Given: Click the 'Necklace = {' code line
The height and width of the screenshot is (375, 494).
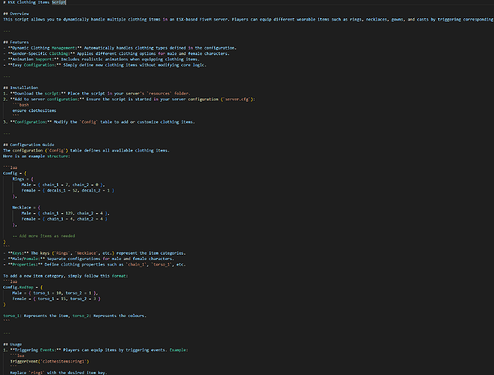Looking at the screenshot, I should 26,207.
